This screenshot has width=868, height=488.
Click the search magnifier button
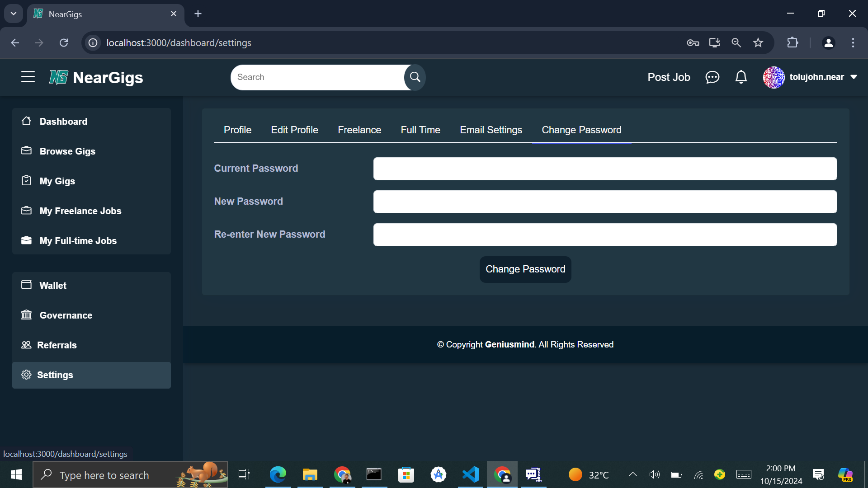coord(415,77)
